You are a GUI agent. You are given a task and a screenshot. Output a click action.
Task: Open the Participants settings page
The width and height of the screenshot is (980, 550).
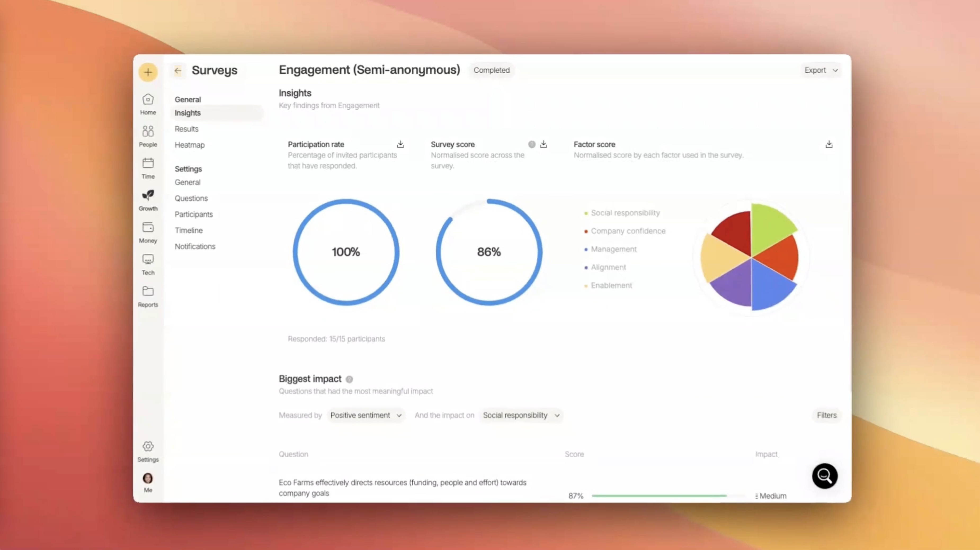click(194, 214)
